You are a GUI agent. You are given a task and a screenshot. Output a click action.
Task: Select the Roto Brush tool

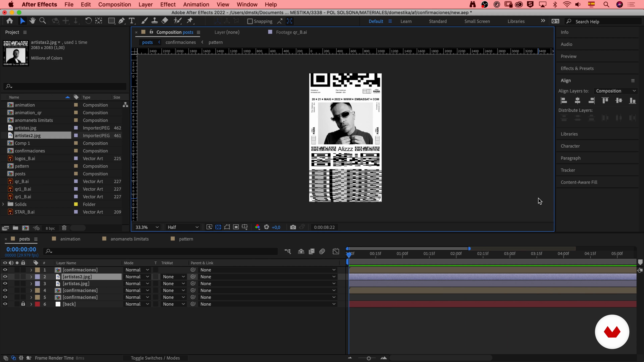(178, 21)
